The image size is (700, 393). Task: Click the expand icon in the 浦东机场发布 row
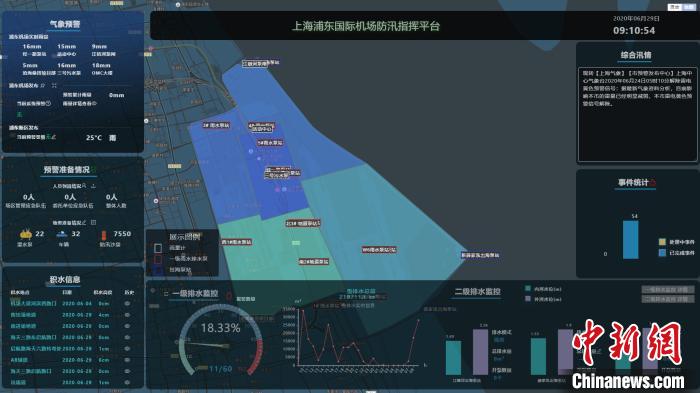54,85
